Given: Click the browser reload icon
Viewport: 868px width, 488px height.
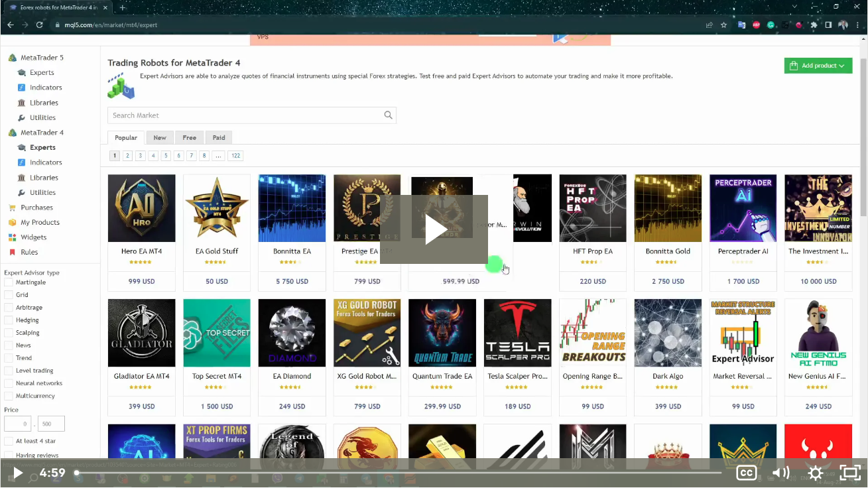Looking at the screenshot, I should (40, 25).
